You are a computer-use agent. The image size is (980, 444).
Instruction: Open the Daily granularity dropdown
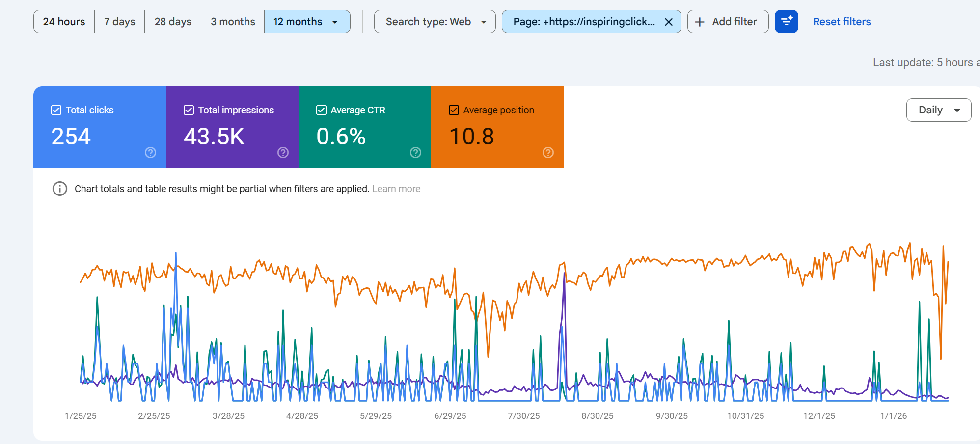click(938, 110)
